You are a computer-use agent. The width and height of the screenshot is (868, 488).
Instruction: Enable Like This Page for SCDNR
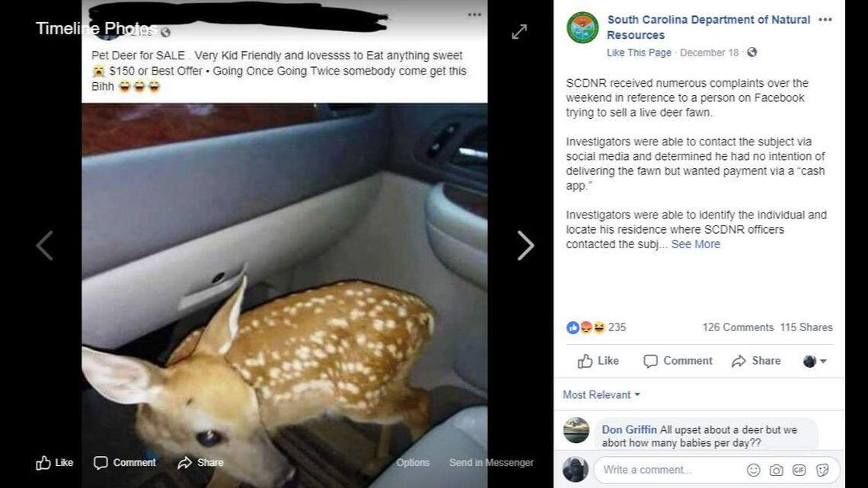click(640, 53)
